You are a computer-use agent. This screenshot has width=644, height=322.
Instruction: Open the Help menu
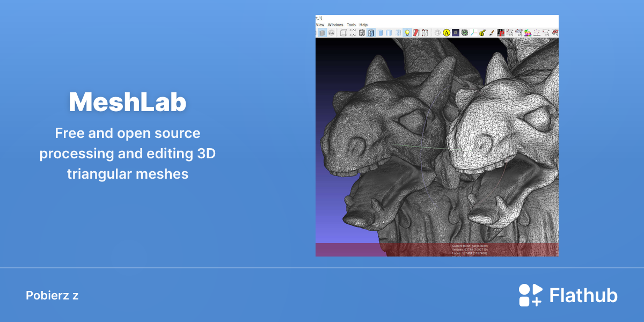tap(363, 25)
